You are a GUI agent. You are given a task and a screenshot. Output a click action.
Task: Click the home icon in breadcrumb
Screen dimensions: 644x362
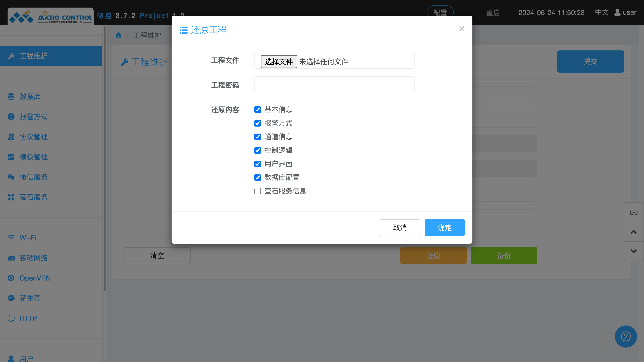pyautogui.click(x=118, y=36)
